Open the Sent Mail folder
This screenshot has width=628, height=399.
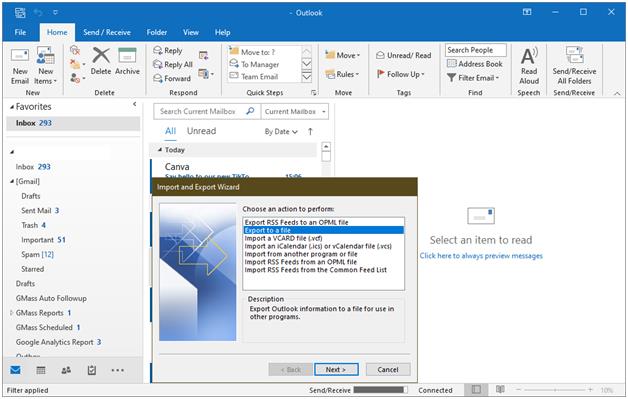tap(40, 210)
